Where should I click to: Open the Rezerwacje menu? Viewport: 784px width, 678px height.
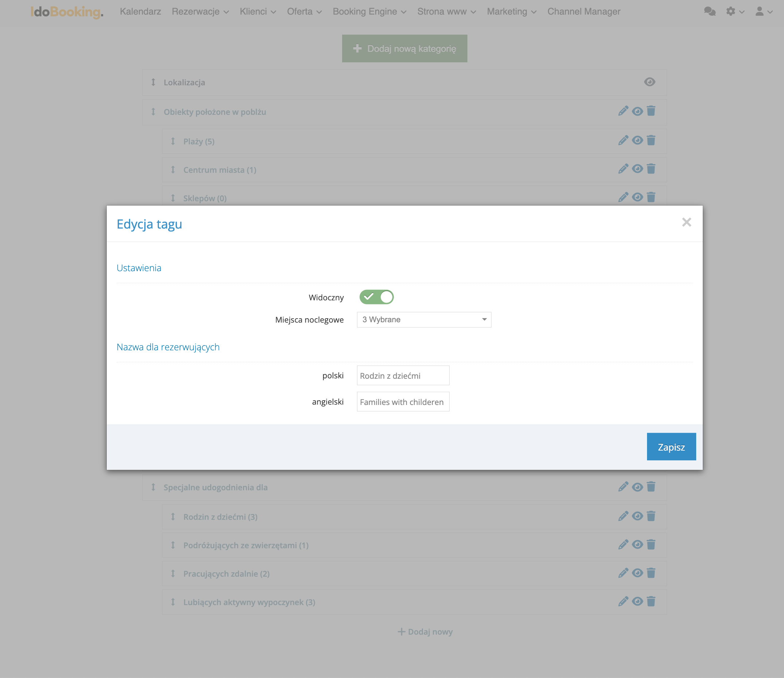[x=200, y=11]
